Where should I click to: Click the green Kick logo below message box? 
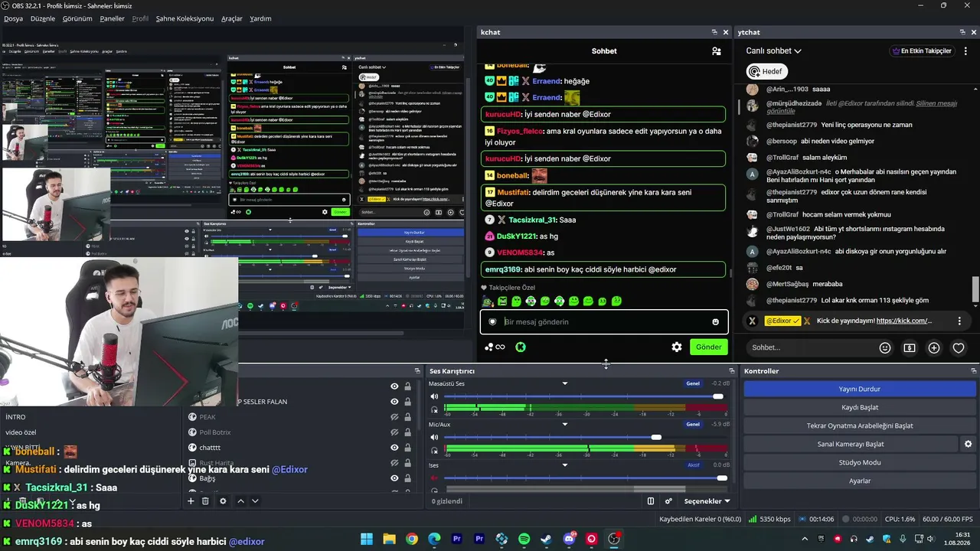point(521,347)
